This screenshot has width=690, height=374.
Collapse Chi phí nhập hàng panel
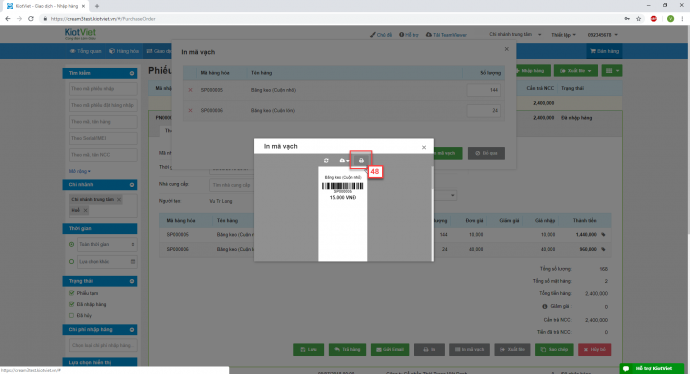pos(132,330)
